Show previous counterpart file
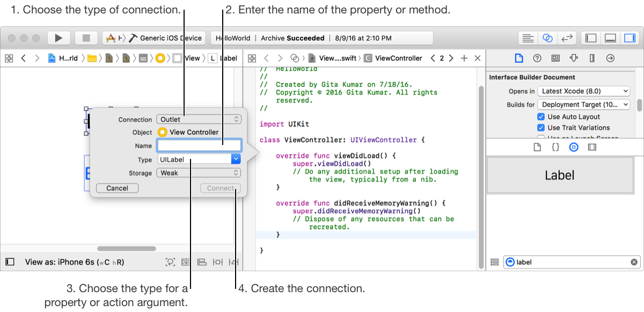This screenshot has width=644, height=312. (433, 58)
